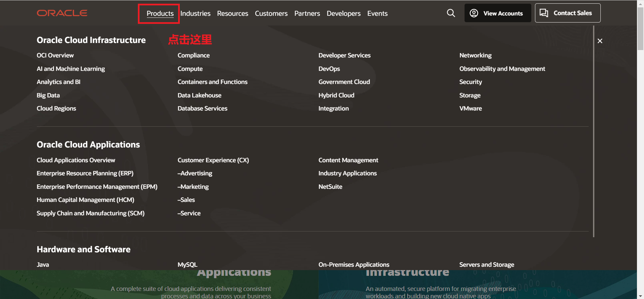
Task: Open the Partners menu
Action: click(307, 13)
